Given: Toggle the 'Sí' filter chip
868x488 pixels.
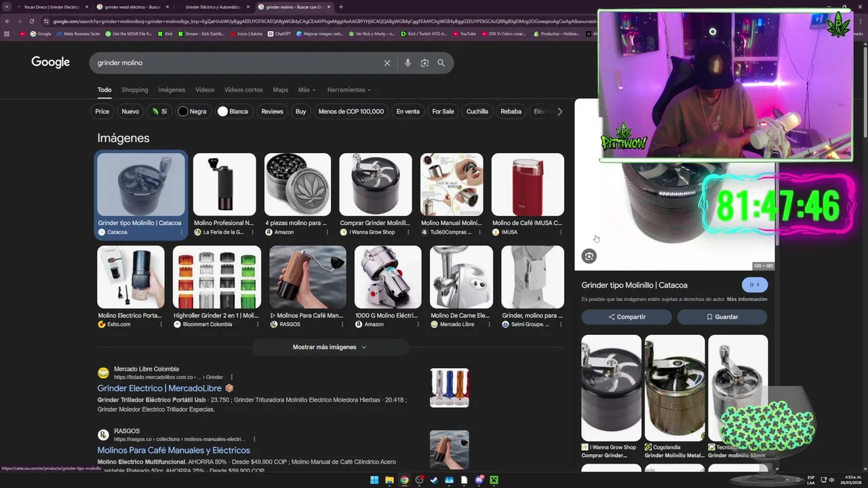Looking at the screenshot, I should coord(159,112).
